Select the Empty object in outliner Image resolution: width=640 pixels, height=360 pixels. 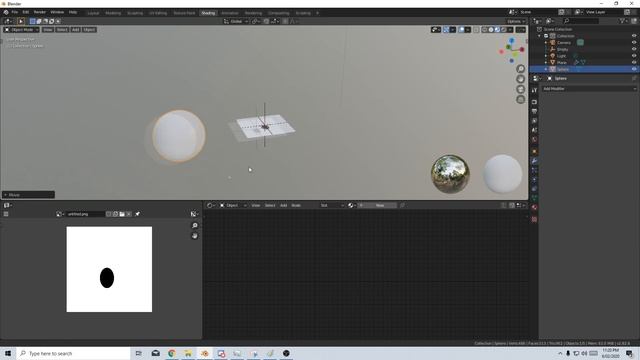[x=562, y=49]
